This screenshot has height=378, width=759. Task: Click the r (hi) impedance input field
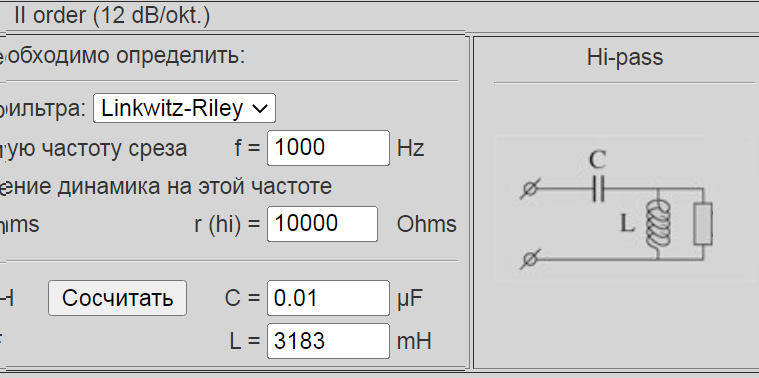point(322,224)
